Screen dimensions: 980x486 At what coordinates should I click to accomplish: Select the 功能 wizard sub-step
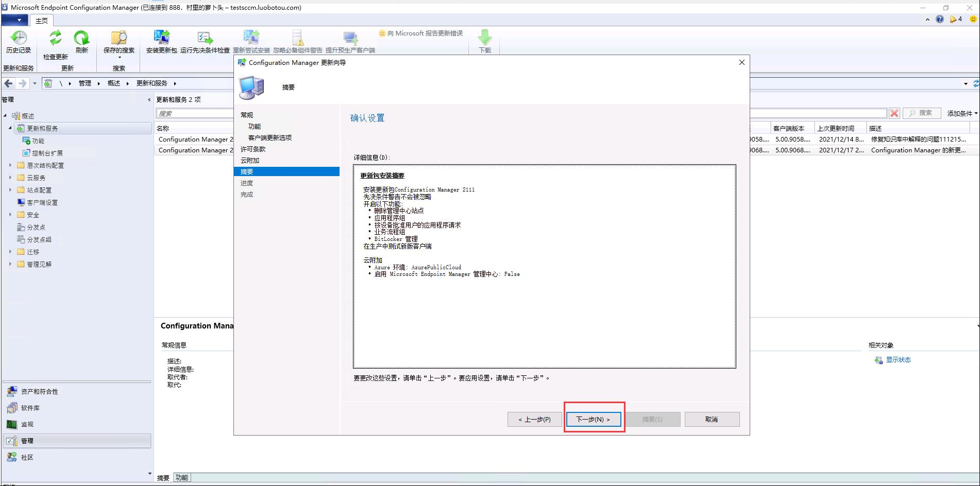255,127
